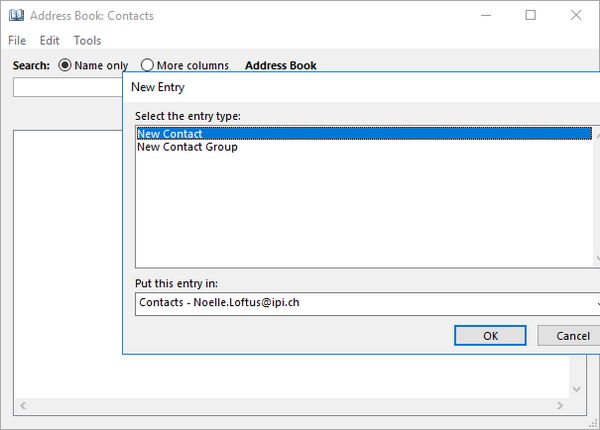Select the Name only search option
The height and width of the screenshot is (430, 600).
66,66
